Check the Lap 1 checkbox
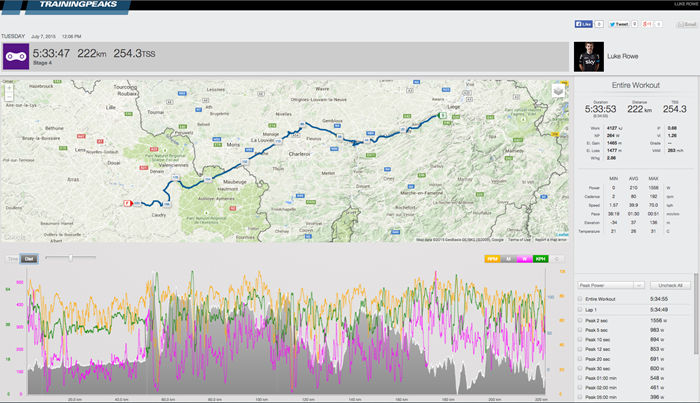 [580, 309]
